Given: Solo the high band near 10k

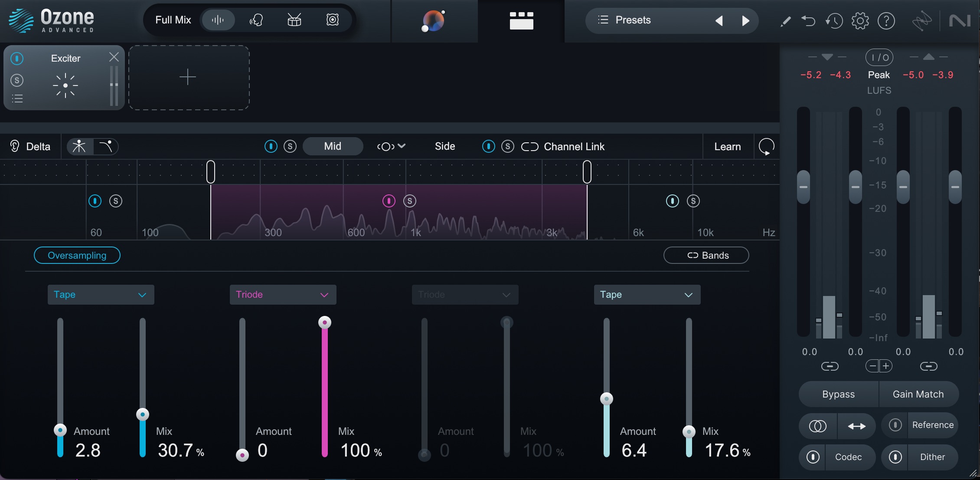Looking at the screenshot, I should tap(693, 201).
